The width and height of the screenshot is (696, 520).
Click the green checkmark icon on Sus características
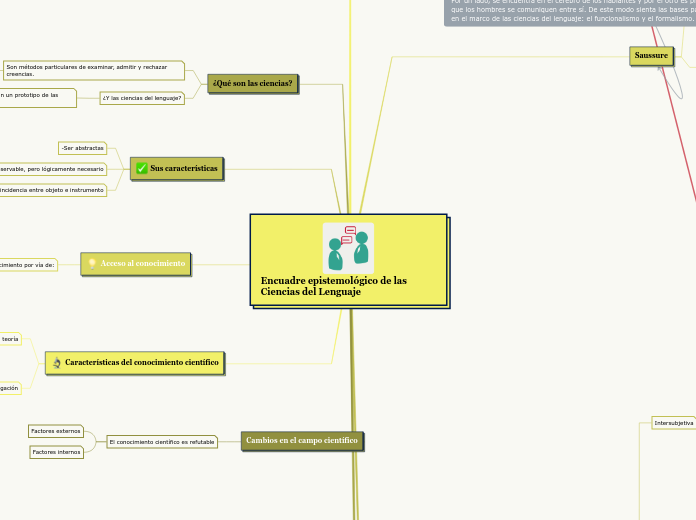pyautogui.click(x=142, y=168)
